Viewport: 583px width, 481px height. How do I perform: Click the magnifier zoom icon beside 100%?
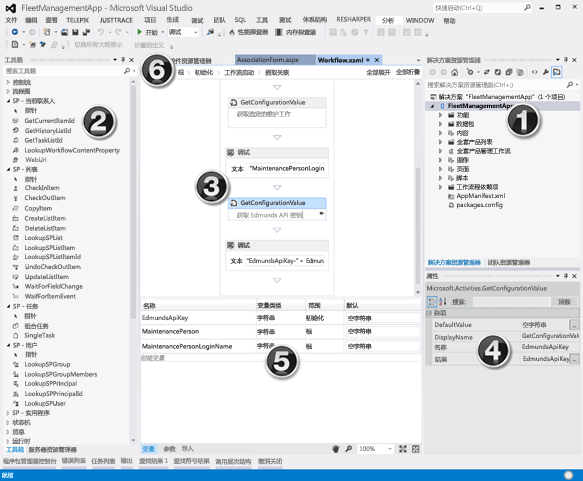[x=348, y=449]
